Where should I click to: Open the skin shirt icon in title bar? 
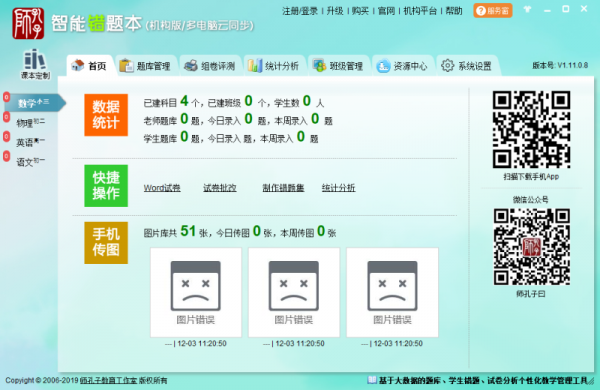528,9
